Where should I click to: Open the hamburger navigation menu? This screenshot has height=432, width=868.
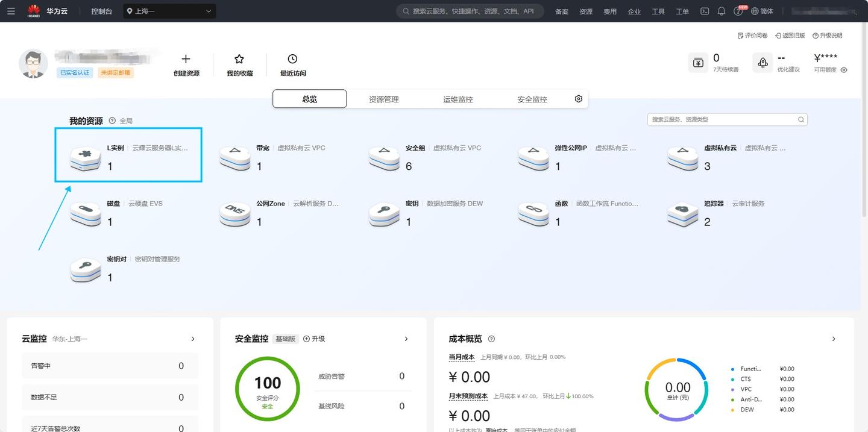click(11, 11)
